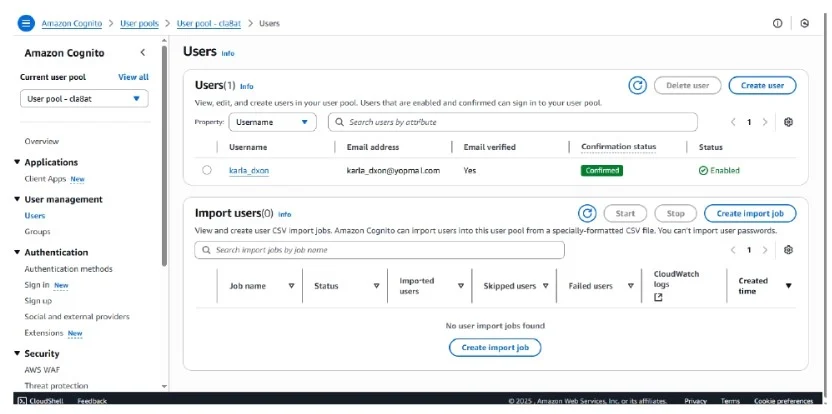The image size is (832, 414).
Task: Sort by Skipped users column
Action: pyautogui.click(x=545, y=286)
